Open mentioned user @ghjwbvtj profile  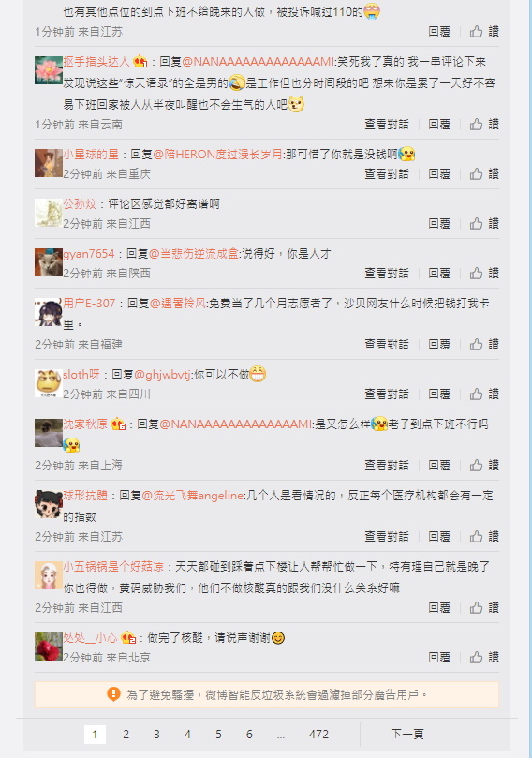[x=163, y=375]
